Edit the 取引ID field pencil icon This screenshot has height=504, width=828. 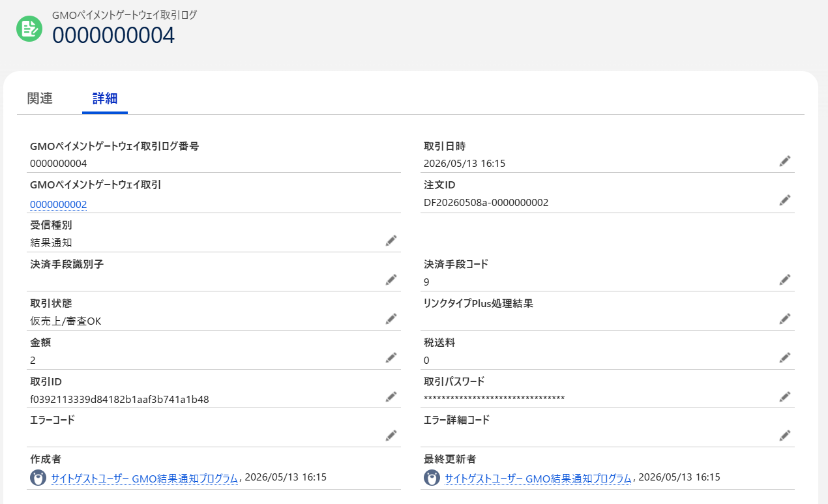click(x=391, y=396)
